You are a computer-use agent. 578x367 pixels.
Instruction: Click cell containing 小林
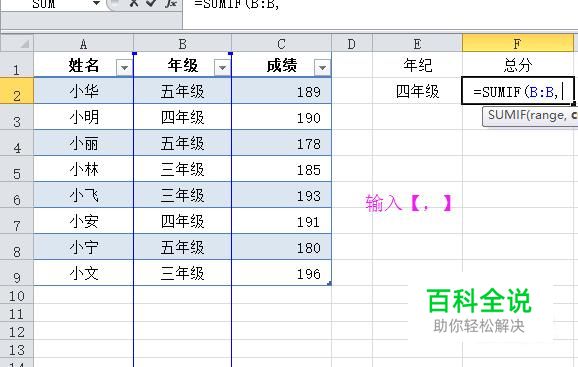[x=84, y=169]
